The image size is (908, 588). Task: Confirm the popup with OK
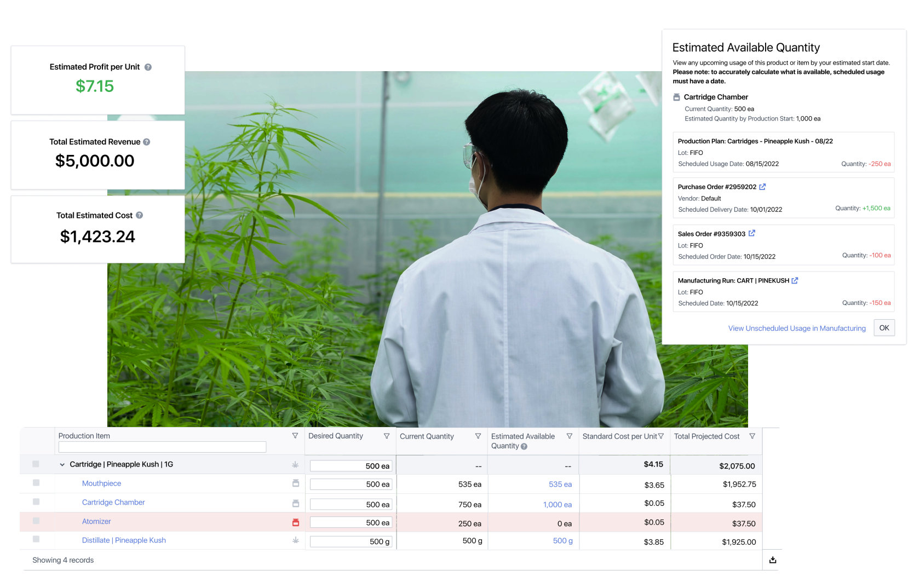(884, 328)
